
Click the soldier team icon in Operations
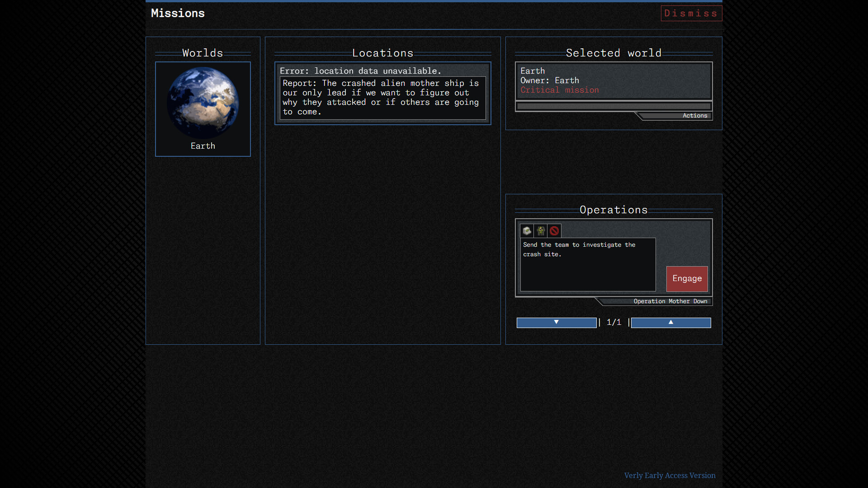click(x=541, y=231)
